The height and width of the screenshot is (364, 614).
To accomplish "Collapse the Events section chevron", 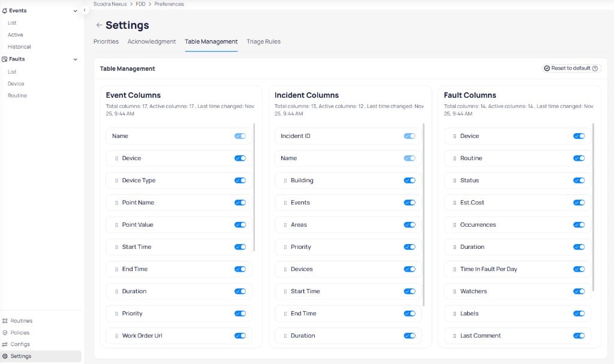I will (75, 11).
